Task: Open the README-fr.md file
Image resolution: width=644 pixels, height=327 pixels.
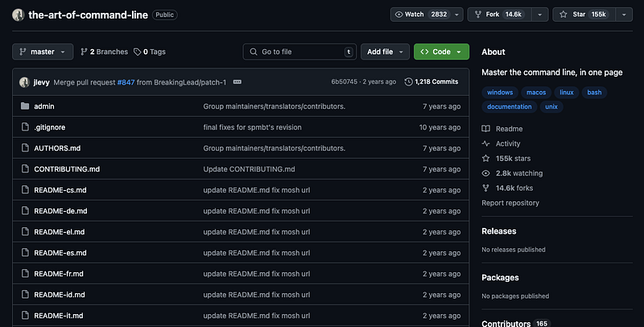Action: 59,274
